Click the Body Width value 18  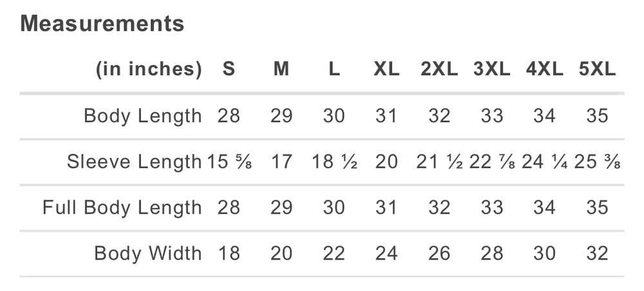[229, 253]
